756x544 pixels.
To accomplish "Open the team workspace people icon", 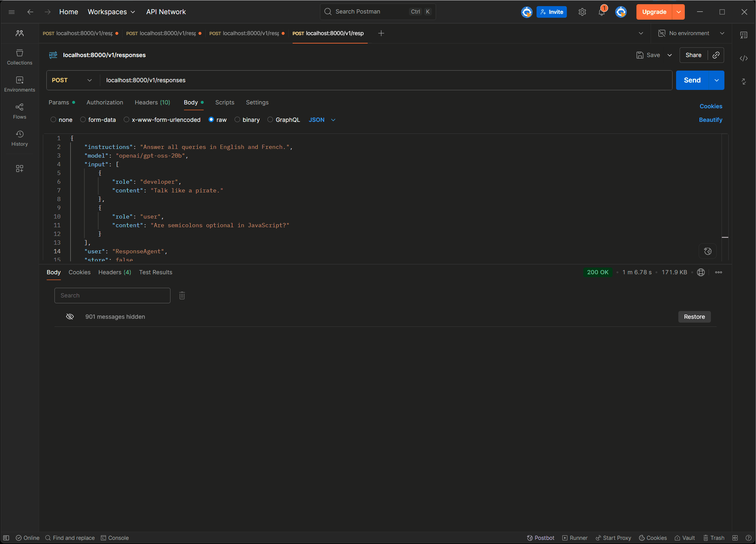I will [x=20, y=33].
